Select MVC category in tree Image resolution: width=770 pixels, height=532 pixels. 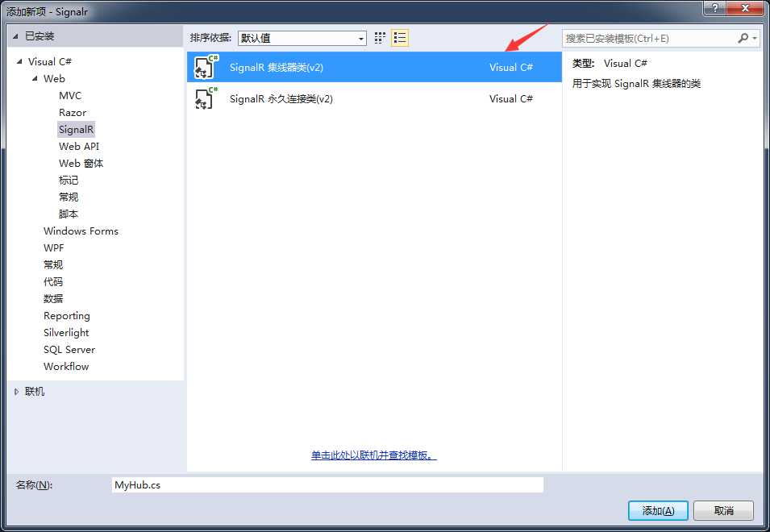click(x=70, y=96)
